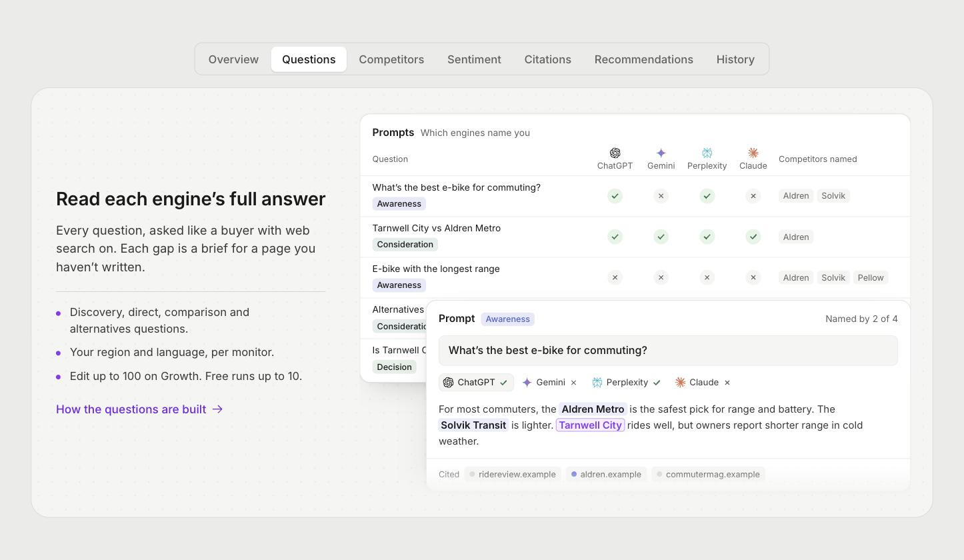Screen dimensions: 964x560
Task: Click the prompt question field about commuting e-bike
Action: [668, 351]
